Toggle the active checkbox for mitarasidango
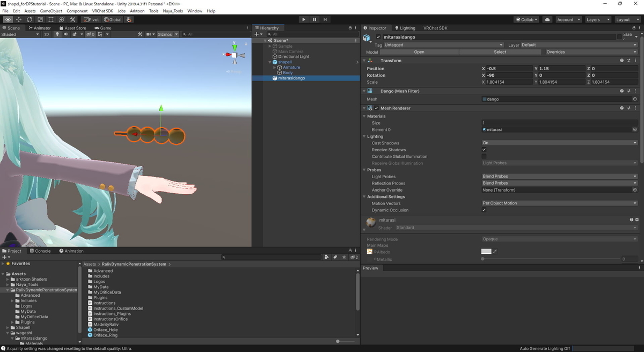The width and height of the screenshot is (644, 352). coord(378,36)
